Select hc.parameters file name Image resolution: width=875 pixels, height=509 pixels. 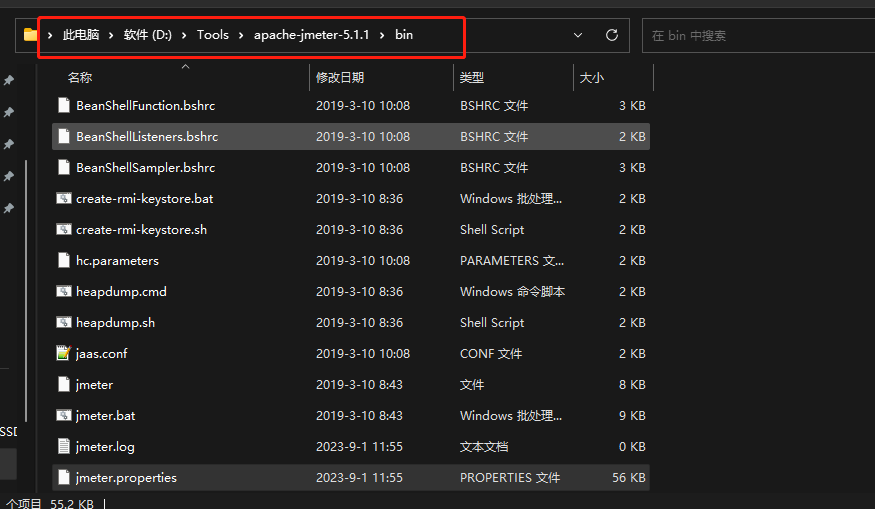click(117, 261)
